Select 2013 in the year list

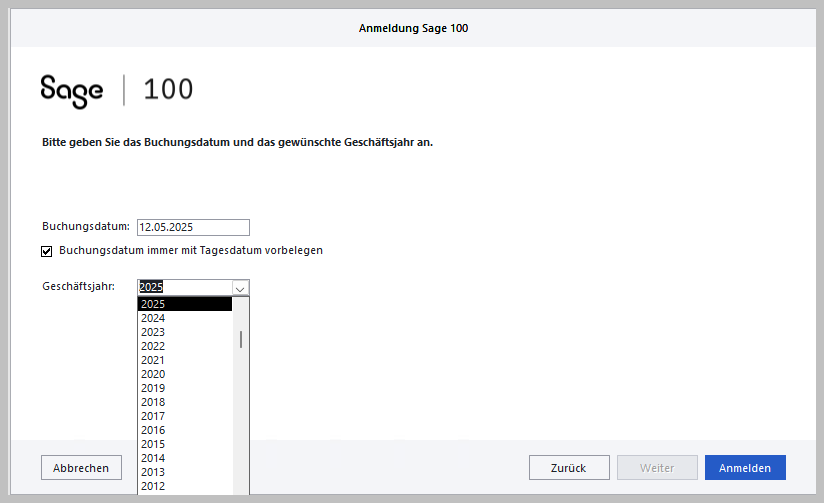pyautogui.click(x=184, y=472)
